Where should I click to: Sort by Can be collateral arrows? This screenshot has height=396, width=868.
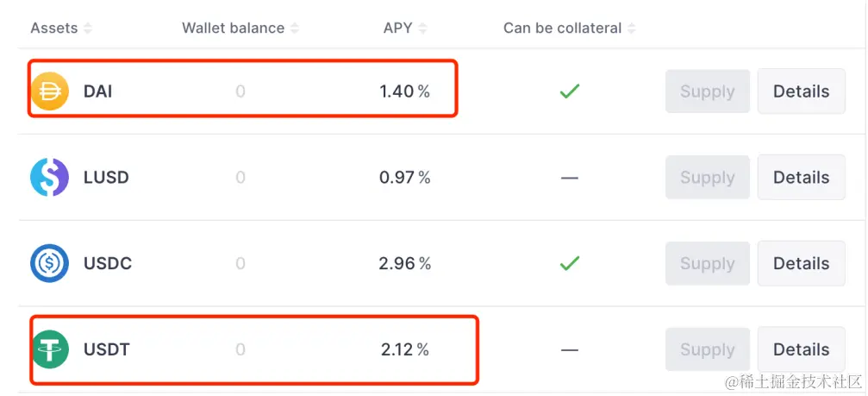click(x=630, y=28)
